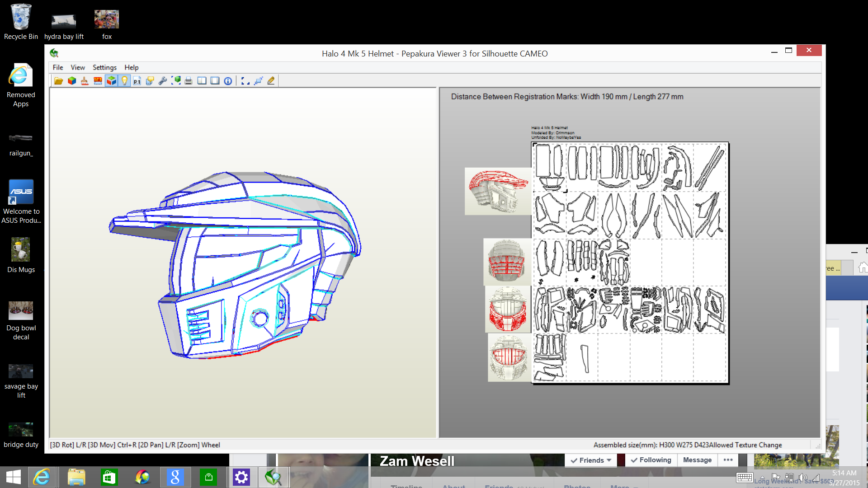This screenshot has height=488, width=868.
Task: Click the paintbrush icon in the toolbar
Action: click(85, 81)
